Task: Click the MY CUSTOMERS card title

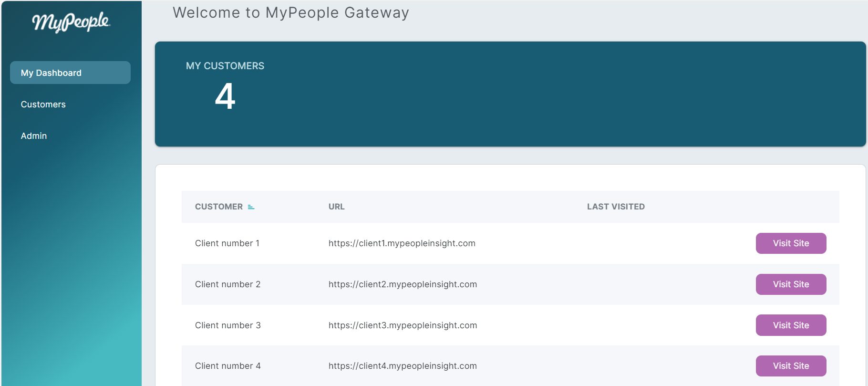Action: click(225, 66)
